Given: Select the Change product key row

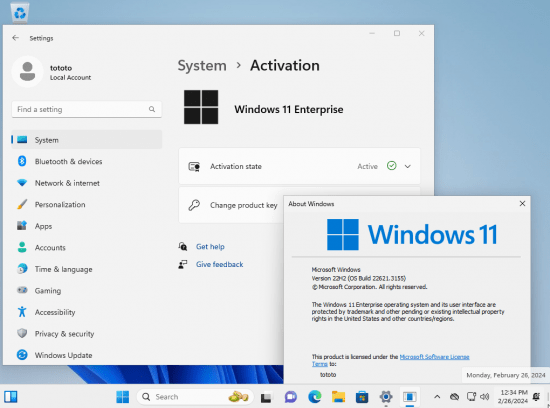Looking at the screenshot, I should click(x=232, y=205).
